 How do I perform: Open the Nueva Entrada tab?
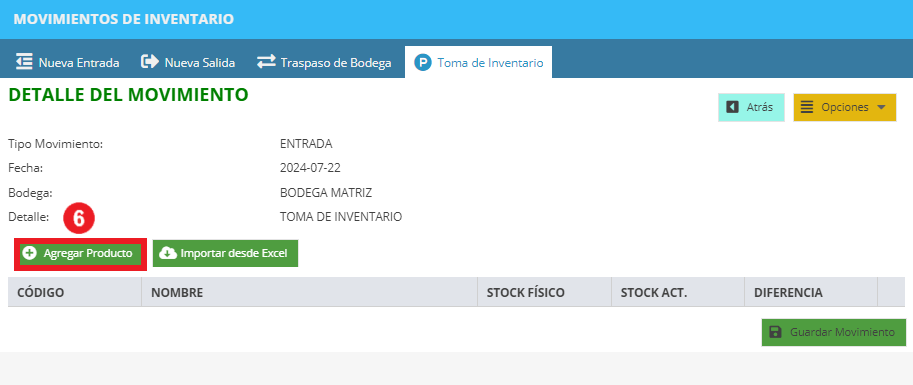[x=68, y=62]
